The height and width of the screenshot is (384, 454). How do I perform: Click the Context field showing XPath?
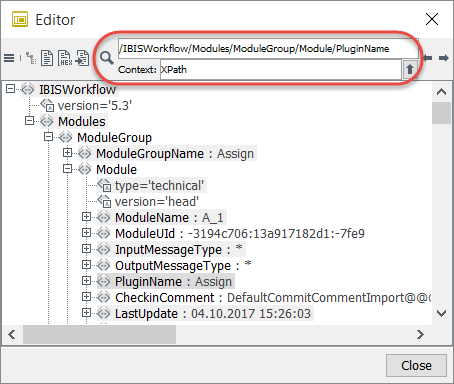pos(280,70)
